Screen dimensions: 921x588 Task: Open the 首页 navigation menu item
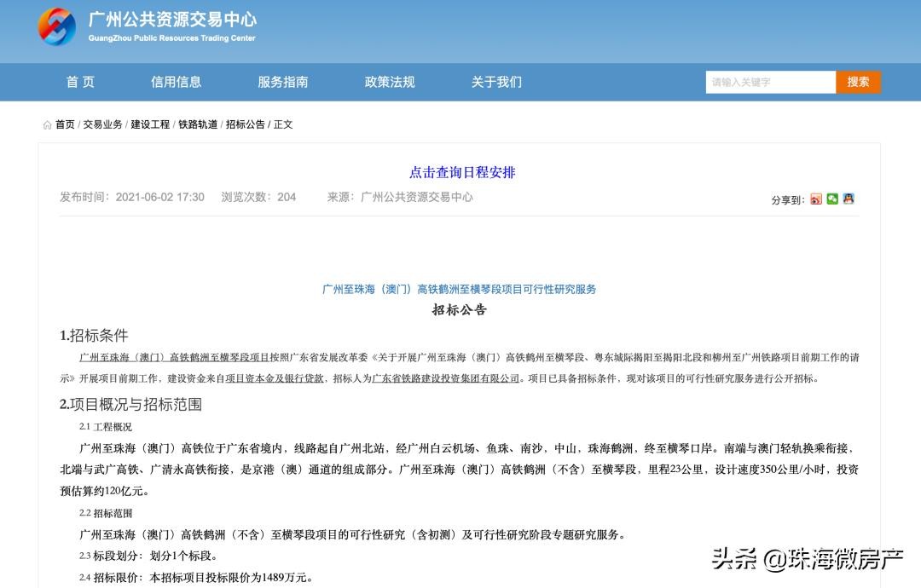[x=80, y=82]
